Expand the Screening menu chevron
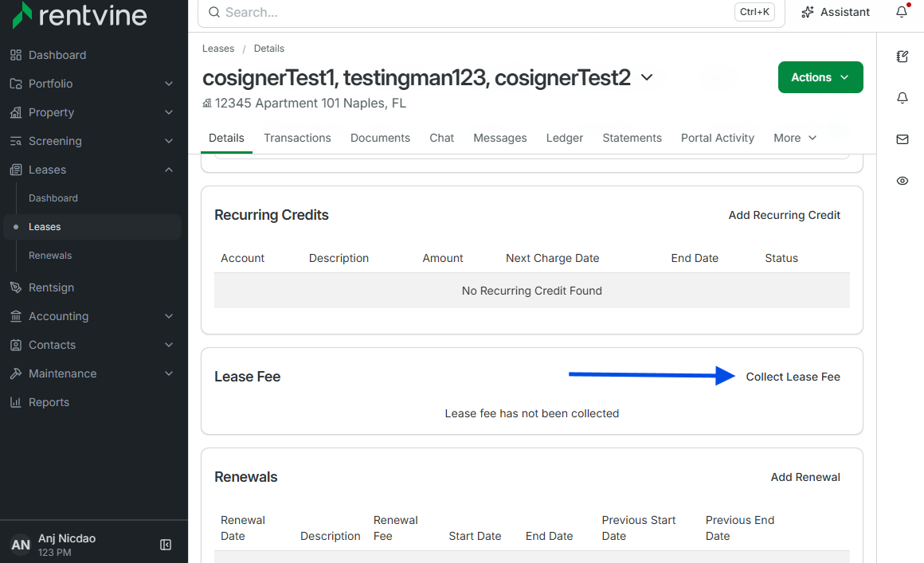 (x=169, y=141)
